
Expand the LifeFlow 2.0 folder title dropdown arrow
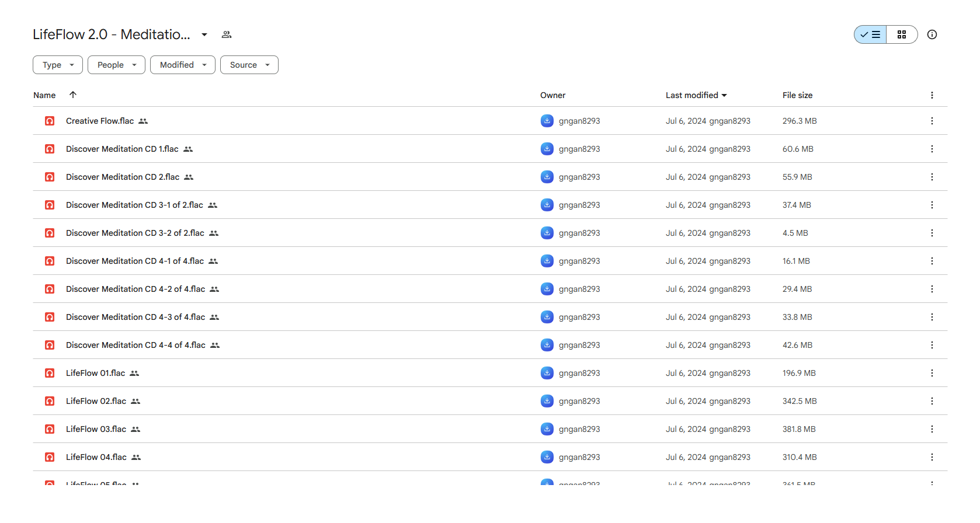(204, 34)
